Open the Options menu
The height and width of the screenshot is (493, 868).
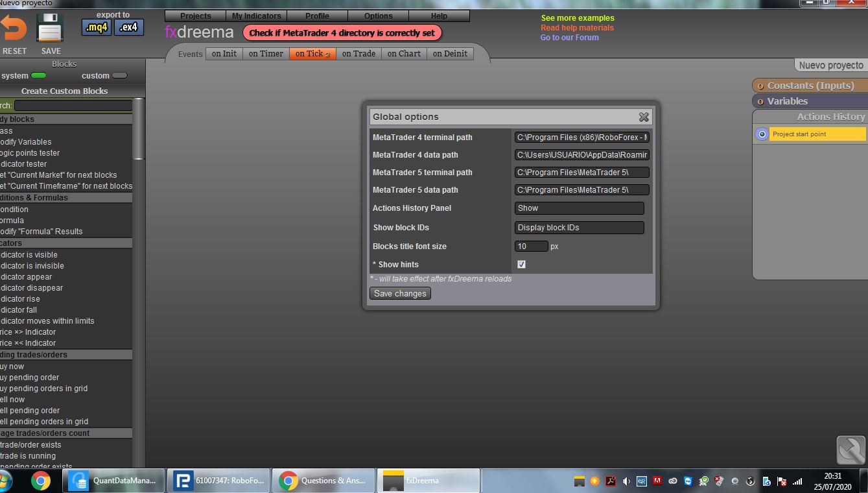379,16
